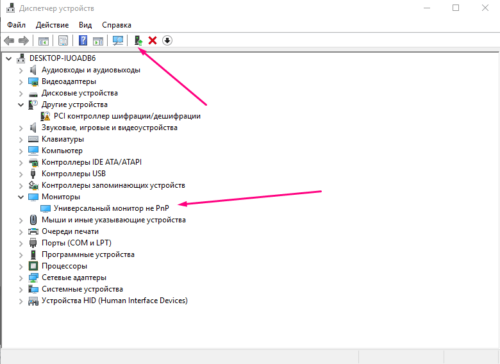Viewport: 500px width, 364px height.
Task: Scan for hardware changes monitor icon
Action: tap(118, 41)
